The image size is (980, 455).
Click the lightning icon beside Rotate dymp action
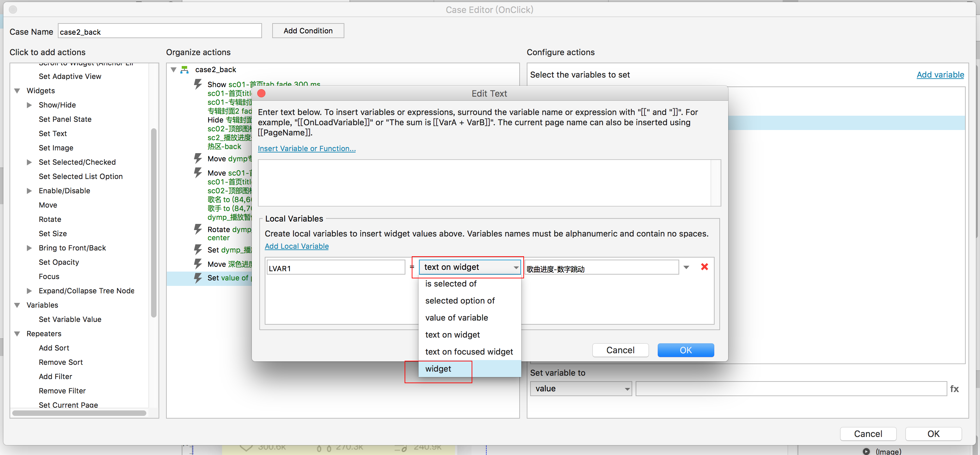[198, 229]
